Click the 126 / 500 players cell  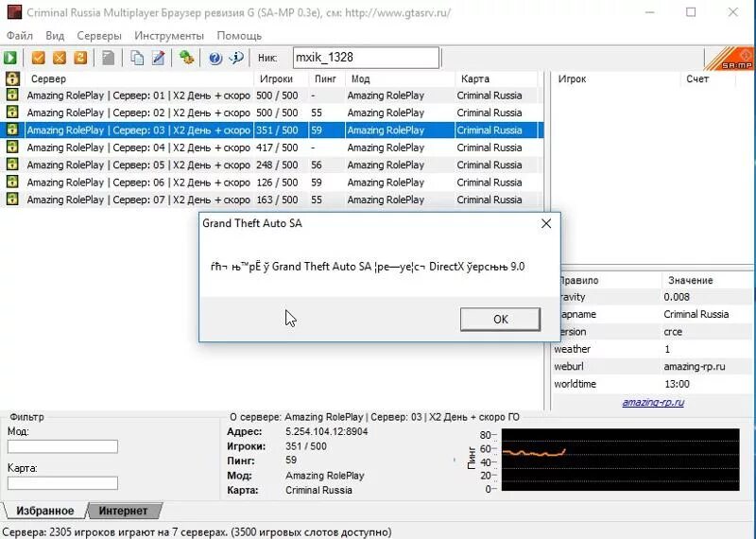pos(277,183)
